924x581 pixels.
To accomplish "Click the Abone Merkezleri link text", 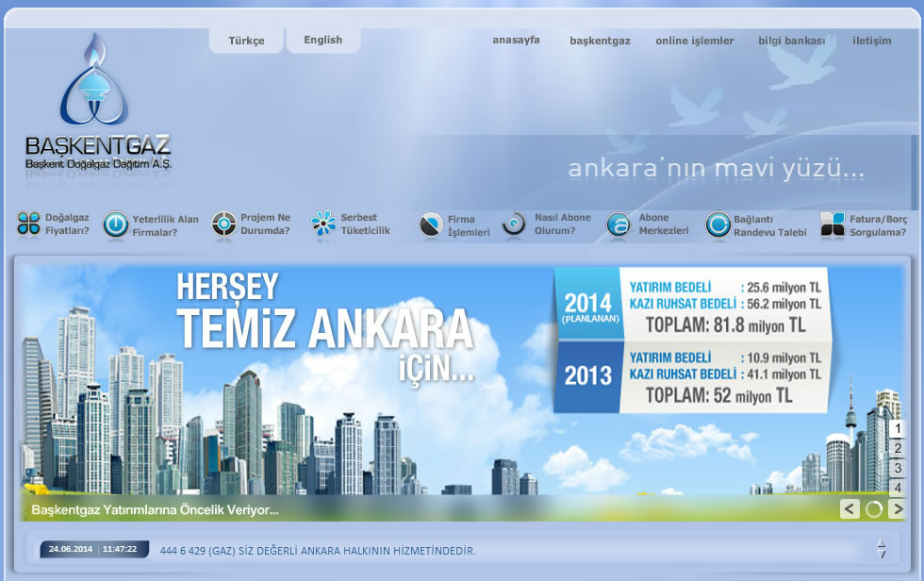I will 664,224.
